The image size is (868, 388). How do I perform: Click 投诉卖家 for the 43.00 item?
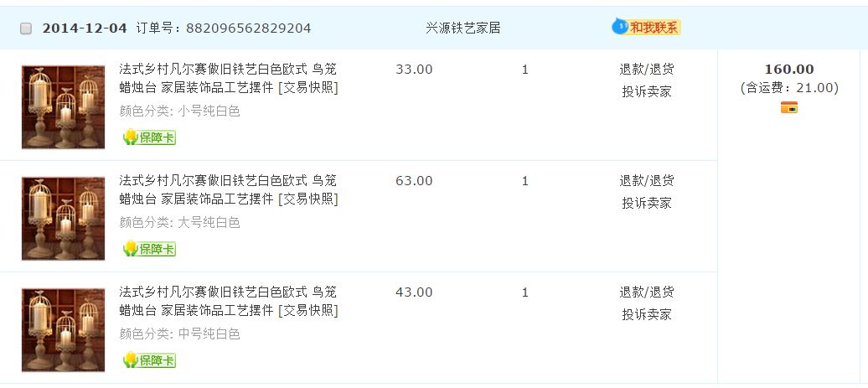647,314
